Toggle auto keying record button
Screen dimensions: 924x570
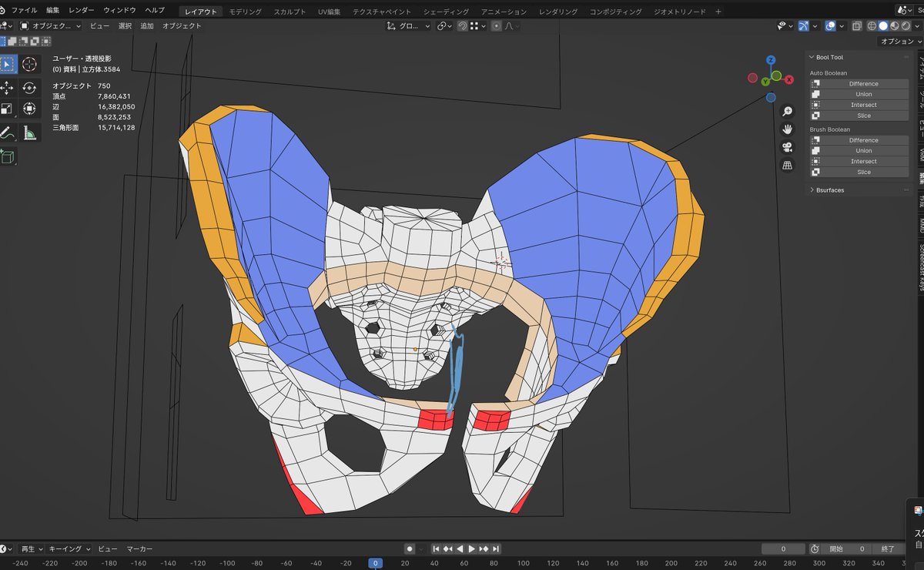[x=410, y=549]
